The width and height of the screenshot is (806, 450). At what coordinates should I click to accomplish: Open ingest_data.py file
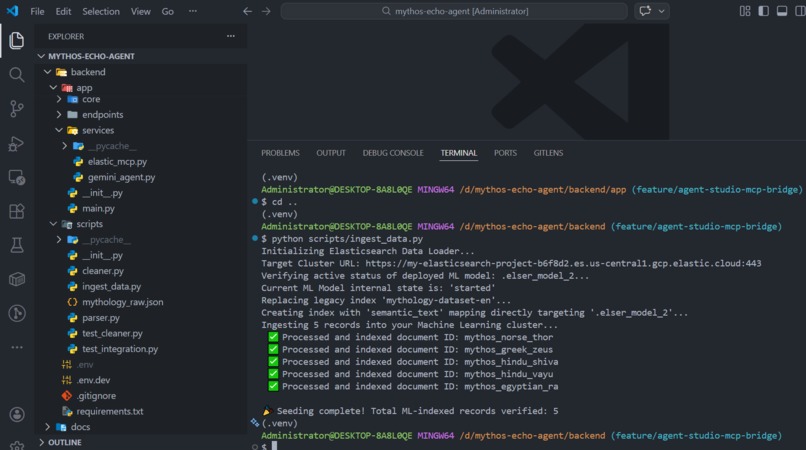click(x=111, y=286)
